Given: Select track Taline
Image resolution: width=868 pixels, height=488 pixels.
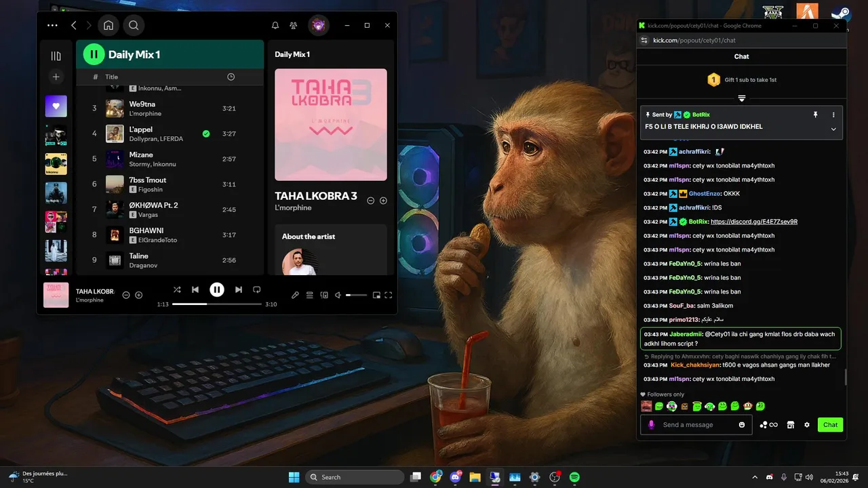Looking at the screenshot, I should click(x=170, y=260).
